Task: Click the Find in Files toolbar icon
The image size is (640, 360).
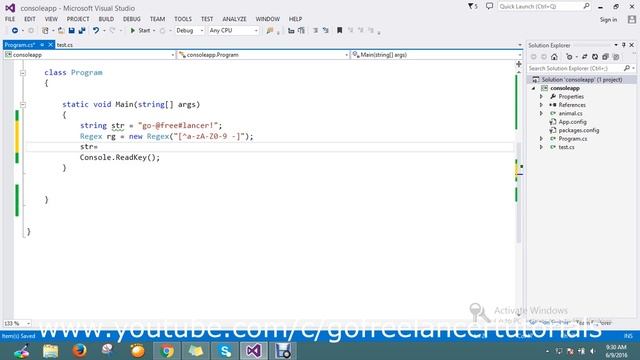Action: tap(270, 31)
